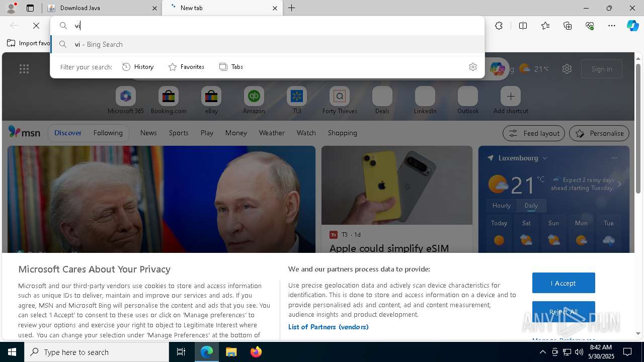Open the Deals shortcut
The height and width of the screenshot is (362, 644).
tap(382, 101)
